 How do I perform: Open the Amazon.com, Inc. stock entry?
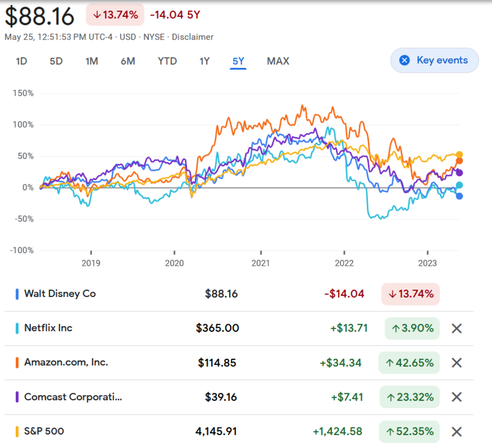coord(66,362)
